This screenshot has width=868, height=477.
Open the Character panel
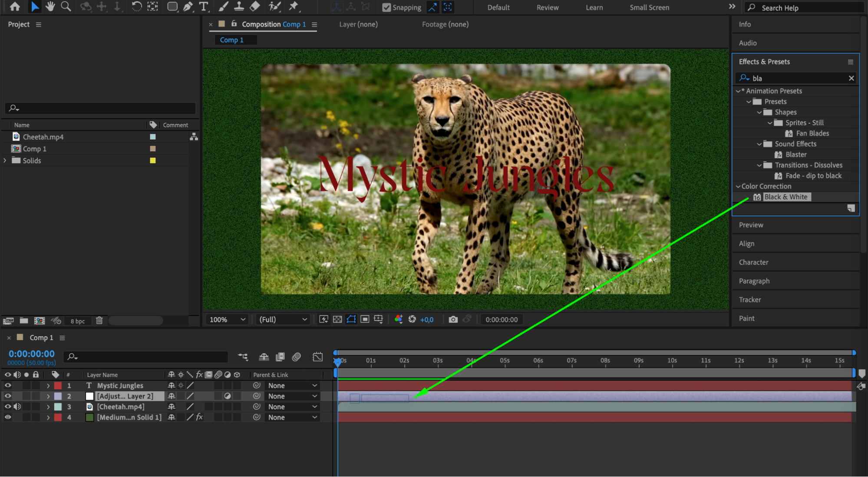coord(753,262)
